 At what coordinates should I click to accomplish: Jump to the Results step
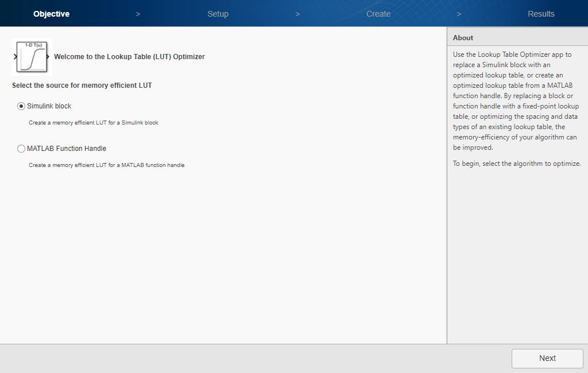541,14
